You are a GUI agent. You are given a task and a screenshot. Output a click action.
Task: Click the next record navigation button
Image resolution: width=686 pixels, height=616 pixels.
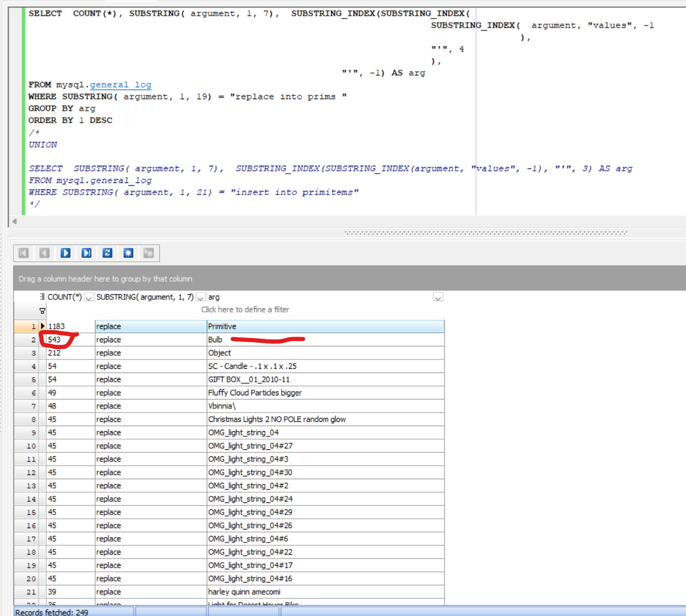click(66, 253)
